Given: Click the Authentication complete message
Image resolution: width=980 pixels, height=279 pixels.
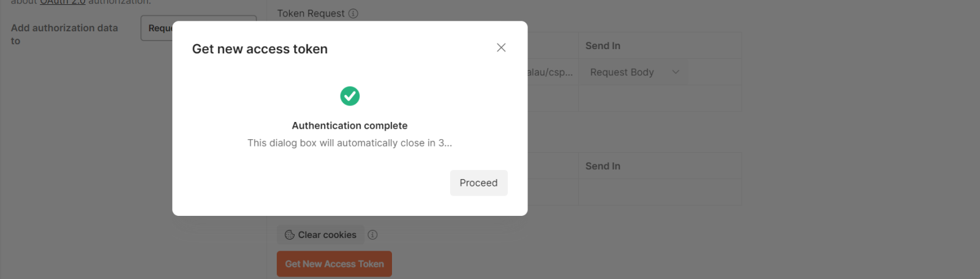Looking at the screenshot, I should click(x=350, y=126).
